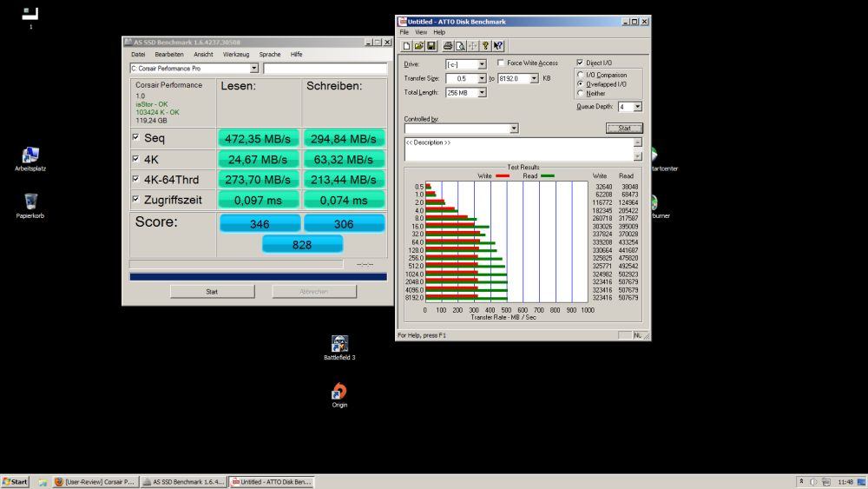The image size is (868, 489).
Task: Open the Queue Depth dropdown
Action: [638, 106]
